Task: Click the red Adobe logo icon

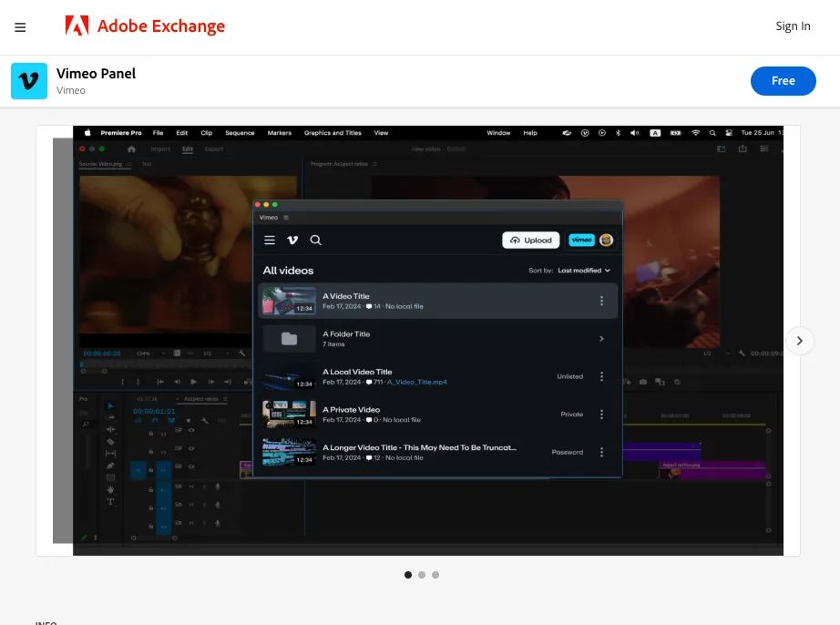Action: click(77, 26)
